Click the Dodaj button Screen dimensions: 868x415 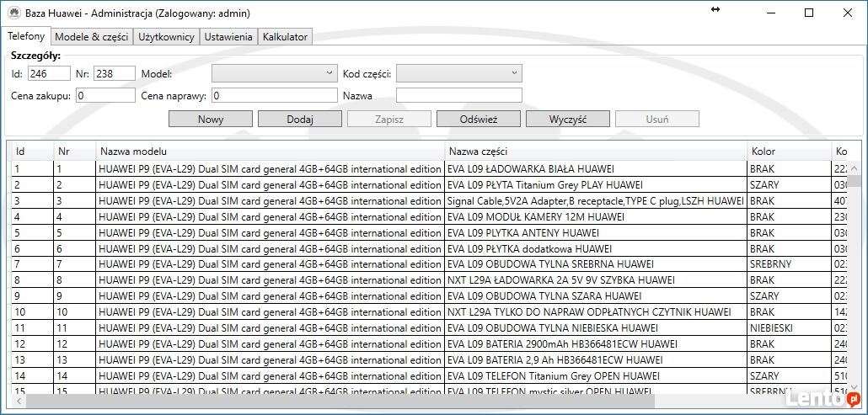(300, 119)
